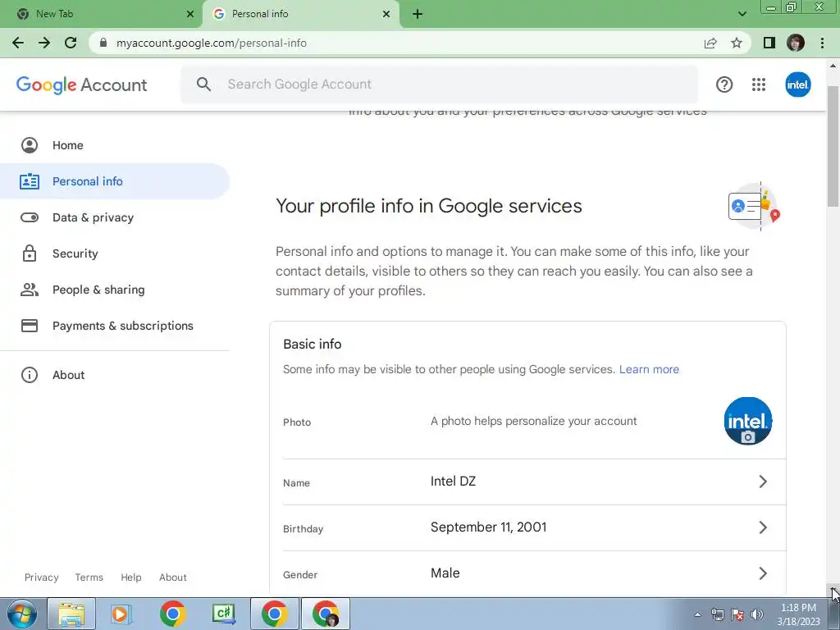This screenshot has width=840, height=630.
Task: Open the Windows Start button
Action: (x=21, y=614)
